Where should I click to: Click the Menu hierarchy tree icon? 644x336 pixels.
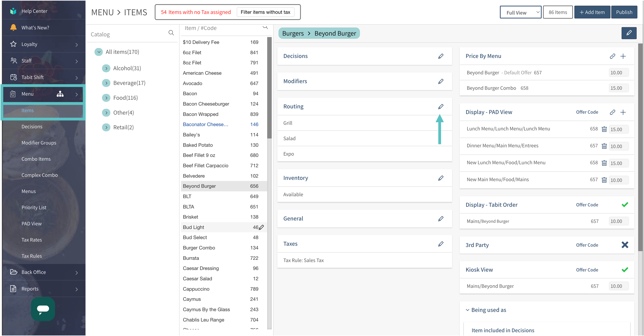coord(60,94)
